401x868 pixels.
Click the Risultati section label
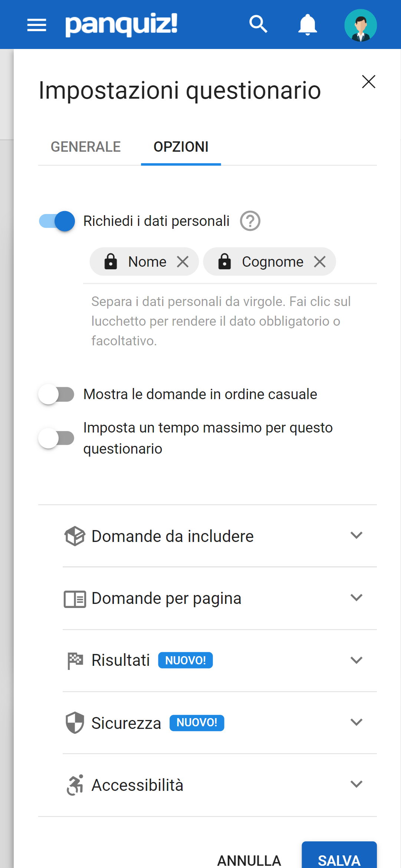121,660
